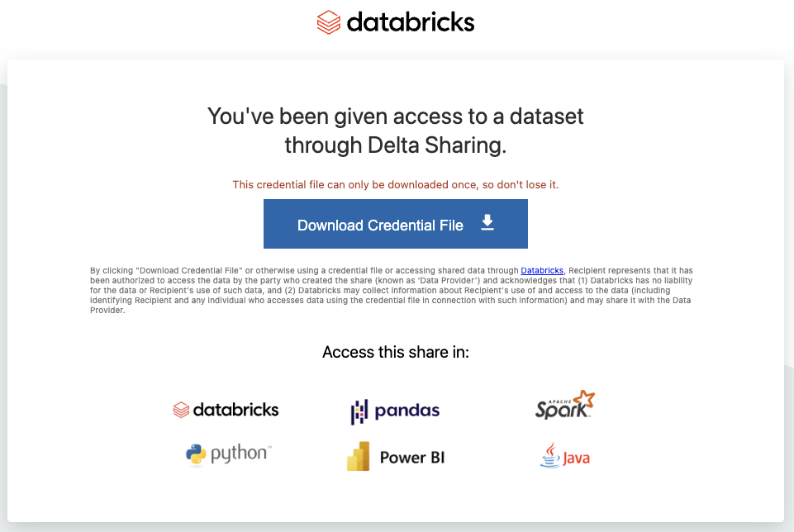Image resolution: width=794 pixels, height=532 pixels.
Task: Click the Download Credential File button
Action: [x=396, y=224]
